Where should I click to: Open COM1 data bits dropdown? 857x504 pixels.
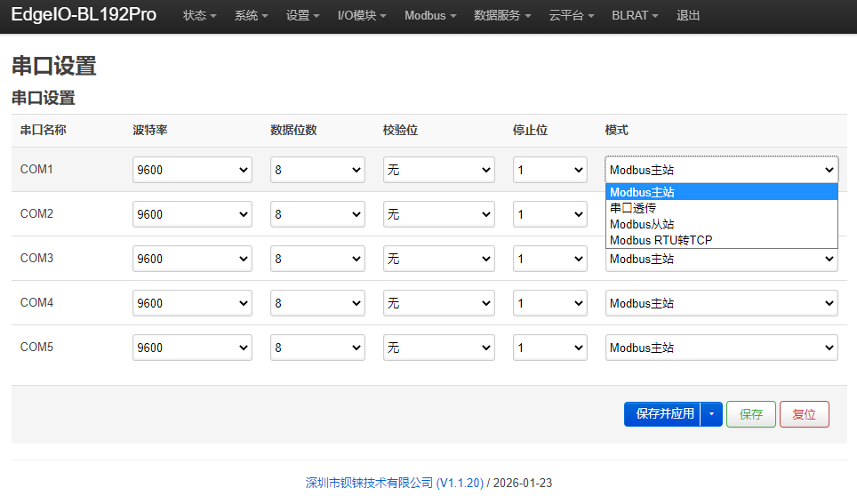point(317,170)
